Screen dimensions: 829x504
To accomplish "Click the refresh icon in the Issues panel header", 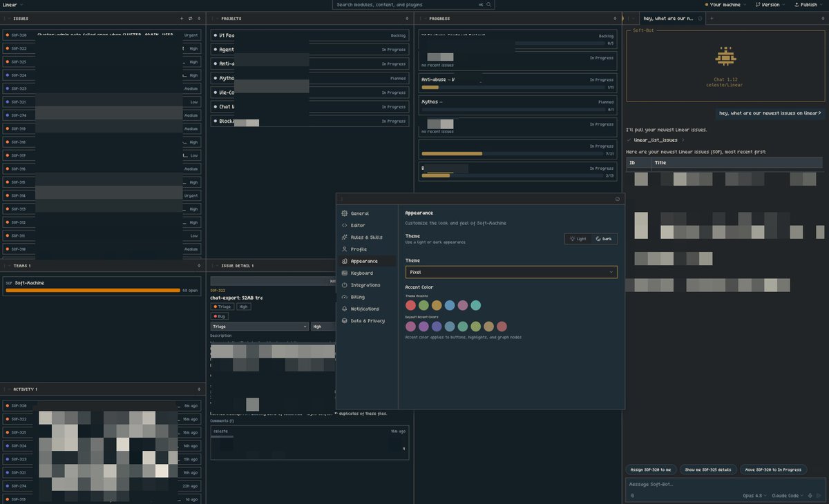I will (190, 19).
